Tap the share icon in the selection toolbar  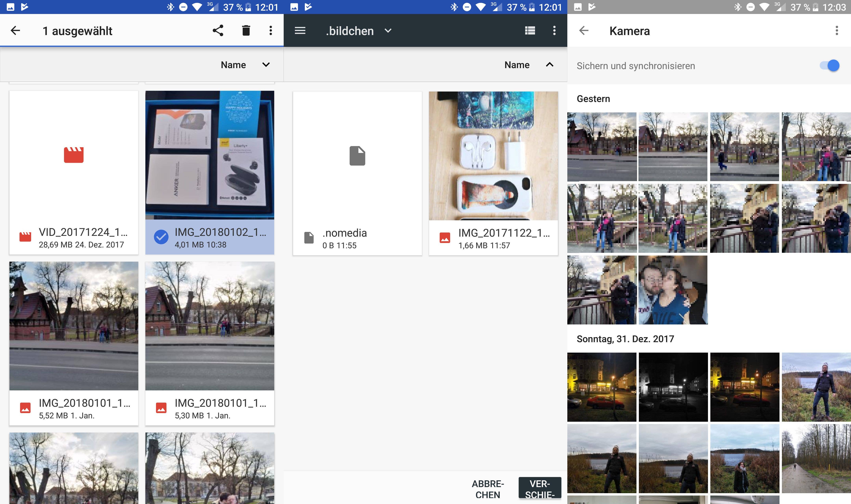[x=218, y=30]
